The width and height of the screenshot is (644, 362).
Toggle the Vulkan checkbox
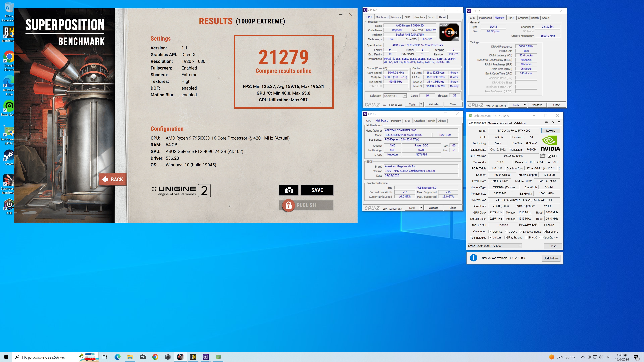pyautogui.click(x=490, y=238)
